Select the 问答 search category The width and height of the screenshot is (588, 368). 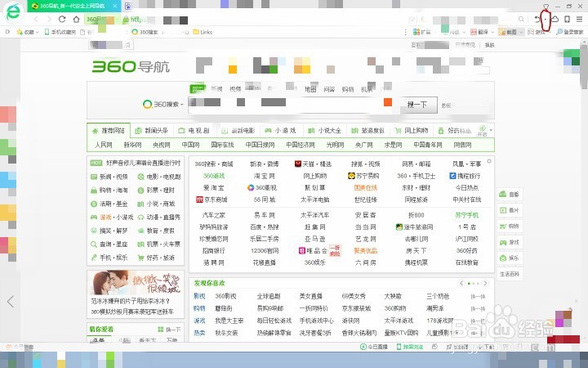[329, 89]
